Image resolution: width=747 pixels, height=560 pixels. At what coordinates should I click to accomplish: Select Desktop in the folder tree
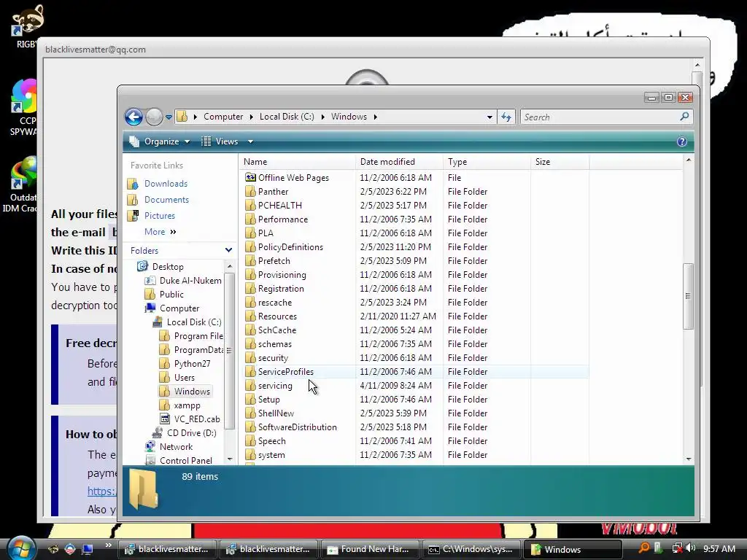click(168, 267)
